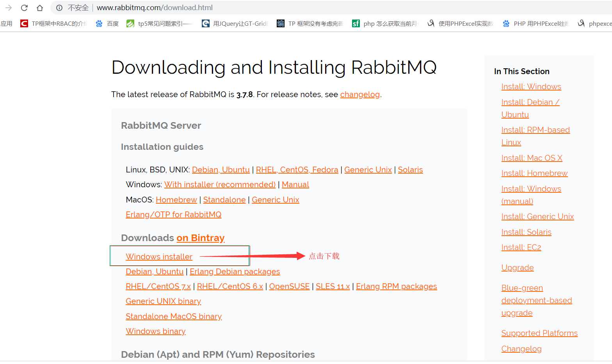Open sidebar Install: EC2 link
The image size is (612, 364).
[521, 247]
